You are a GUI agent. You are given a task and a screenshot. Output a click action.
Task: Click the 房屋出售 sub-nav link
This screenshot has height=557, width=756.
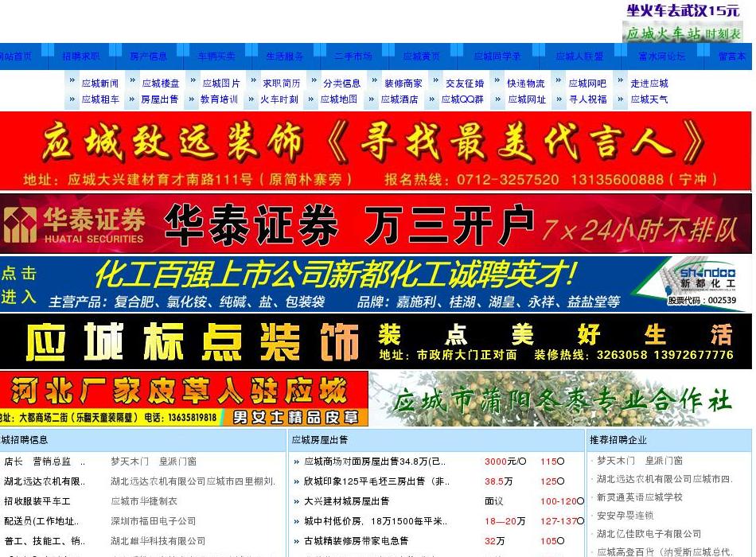[160, 99]
